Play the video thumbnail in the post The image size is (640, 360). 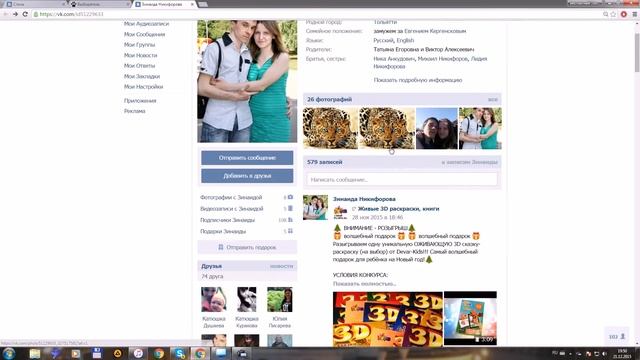pos(470,318)
